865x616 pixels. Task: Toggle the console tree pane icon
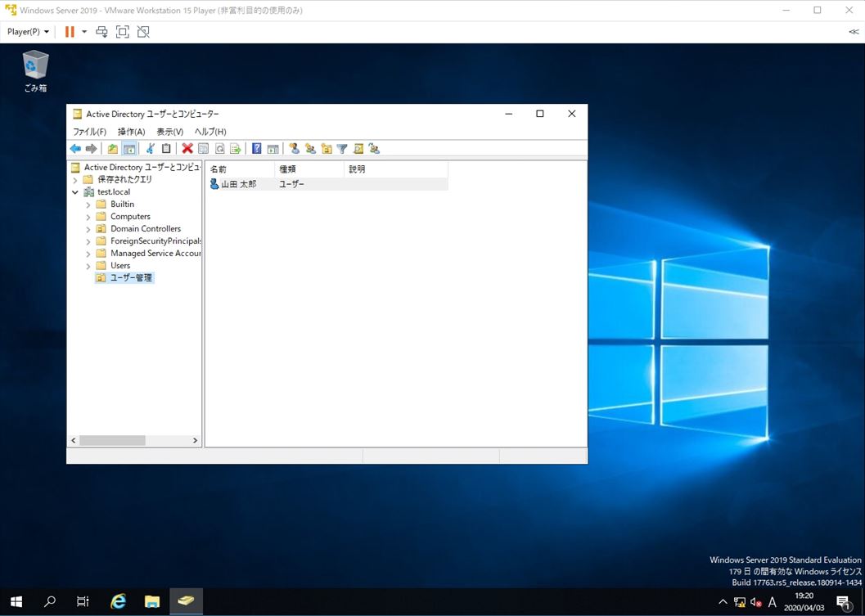point(129,148)
